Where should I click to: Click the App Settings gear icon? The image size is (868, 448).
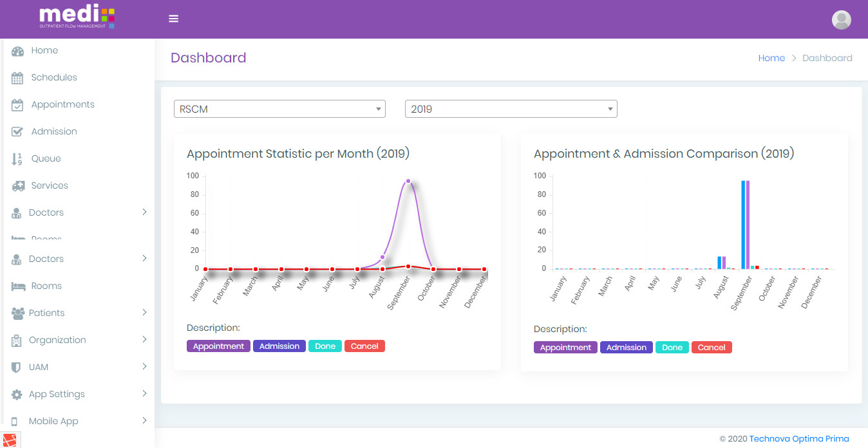17,395
